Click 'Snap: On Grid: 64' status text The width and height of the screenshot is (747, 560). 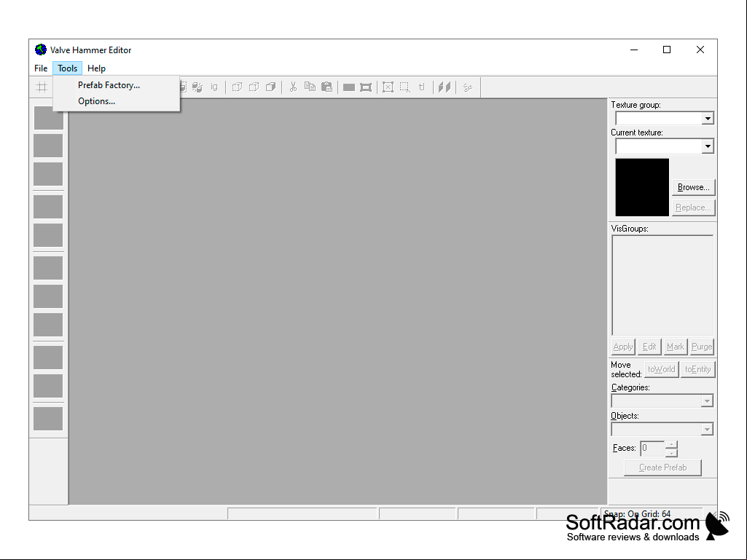pos(638,514)
